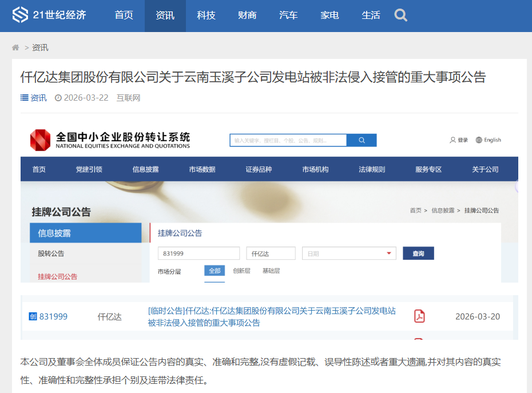Open the search magnifier in top navigation
This screenshot has width=532, height=393.
pos(400,15)
